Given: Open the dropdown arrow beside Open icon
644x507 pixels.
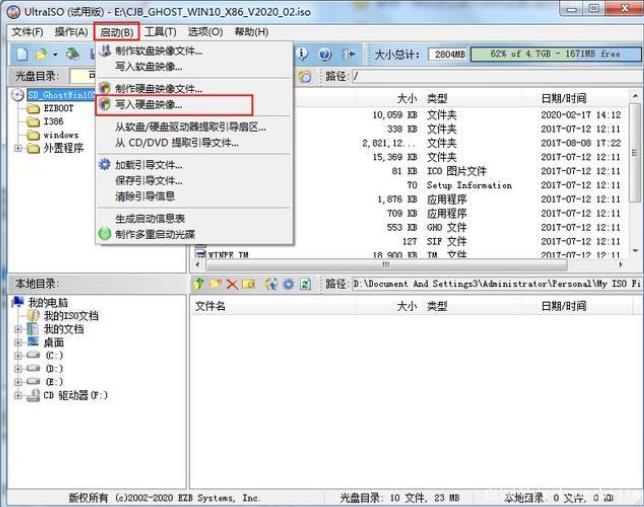Looking at the screenshot, I should (55, 54).
